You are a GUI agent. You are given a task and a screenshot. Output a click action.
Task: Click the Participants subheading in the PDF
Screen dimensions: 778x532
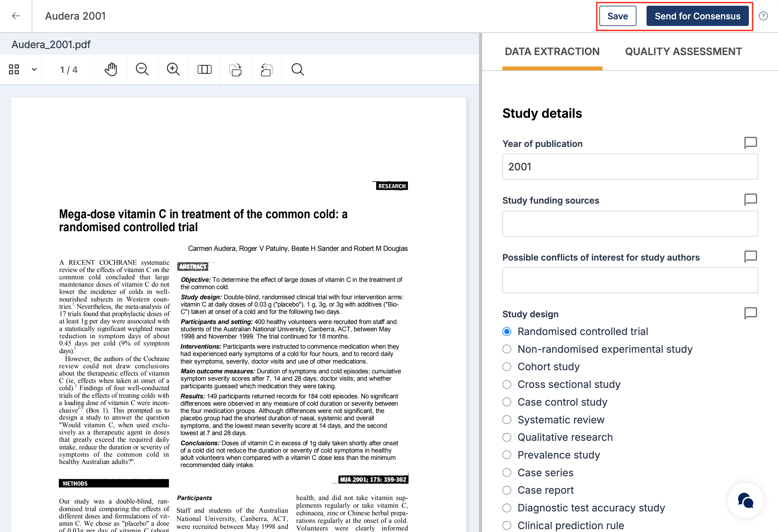click(194, 498)
